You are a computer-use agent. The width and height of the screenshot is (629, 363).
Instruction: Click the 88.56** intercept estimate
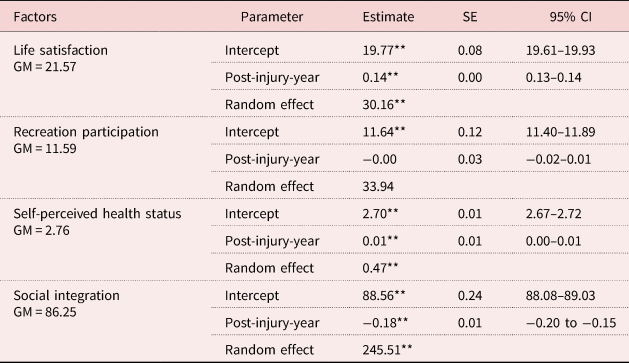click(x=384, y=296)
